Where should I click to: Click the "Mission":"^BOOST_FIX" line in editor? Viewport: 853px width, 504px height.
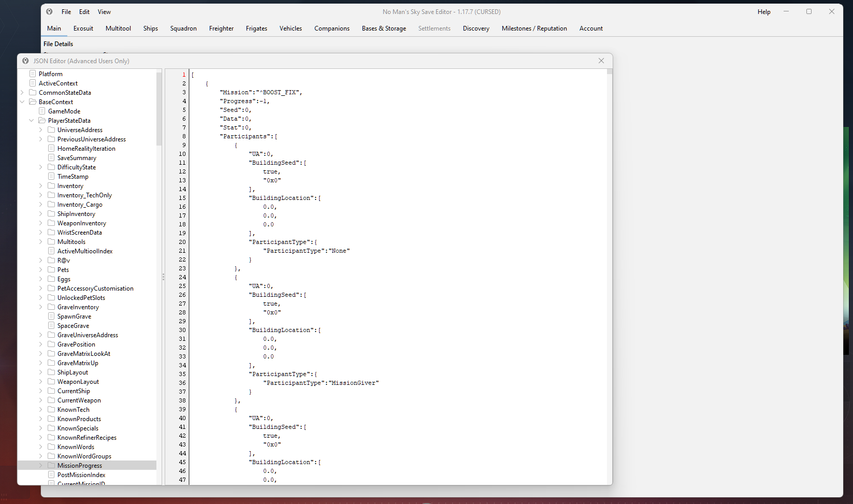click(261, 92)
